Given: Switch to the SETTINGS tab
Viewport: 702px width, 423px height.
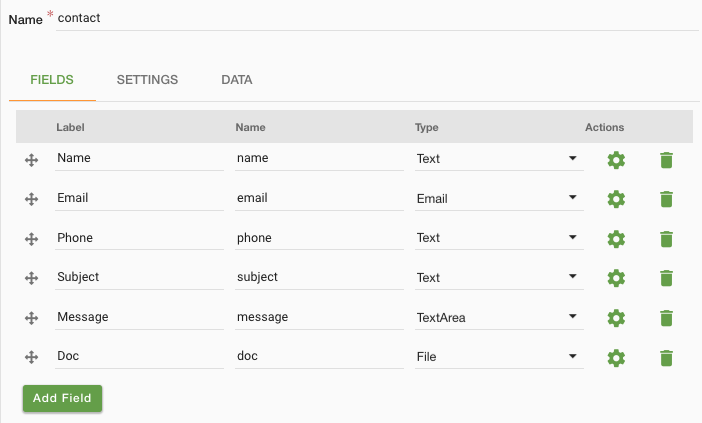Looking at the screenshot, I should [x=147, y=80].
